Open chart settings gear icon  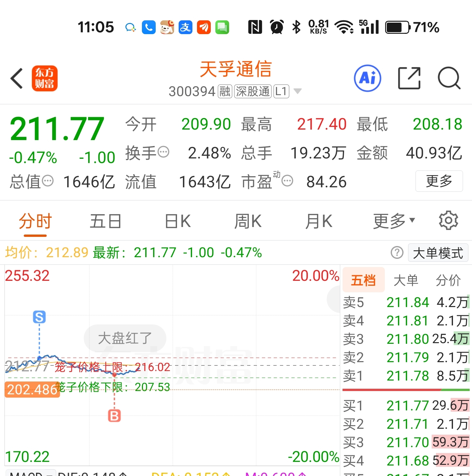tap(448, 220)
